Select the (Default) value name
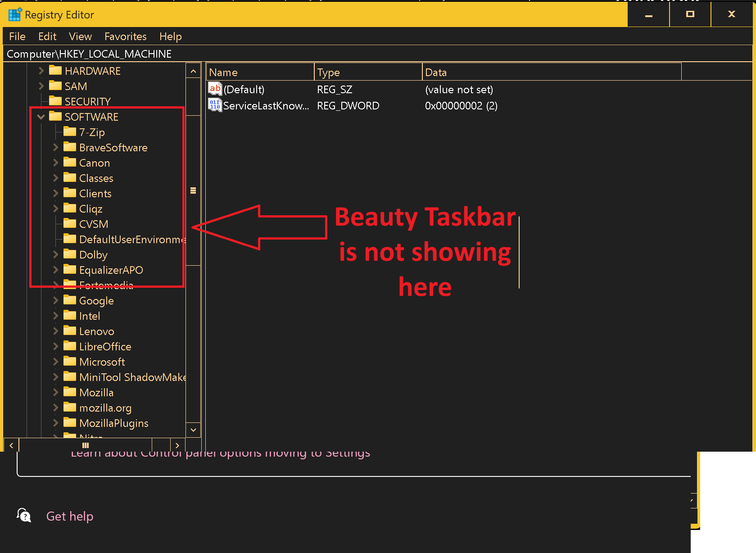This screenshot has height=553, width=756. (244, 89)
